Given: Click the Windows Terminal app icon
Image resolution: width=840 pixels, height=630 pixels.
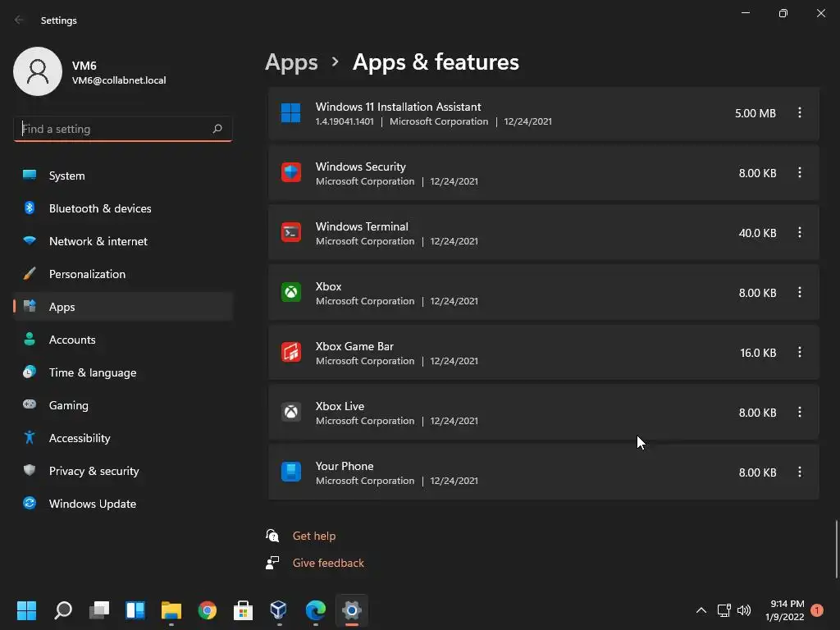Looking at the screenshot, I should click(291, 232).
